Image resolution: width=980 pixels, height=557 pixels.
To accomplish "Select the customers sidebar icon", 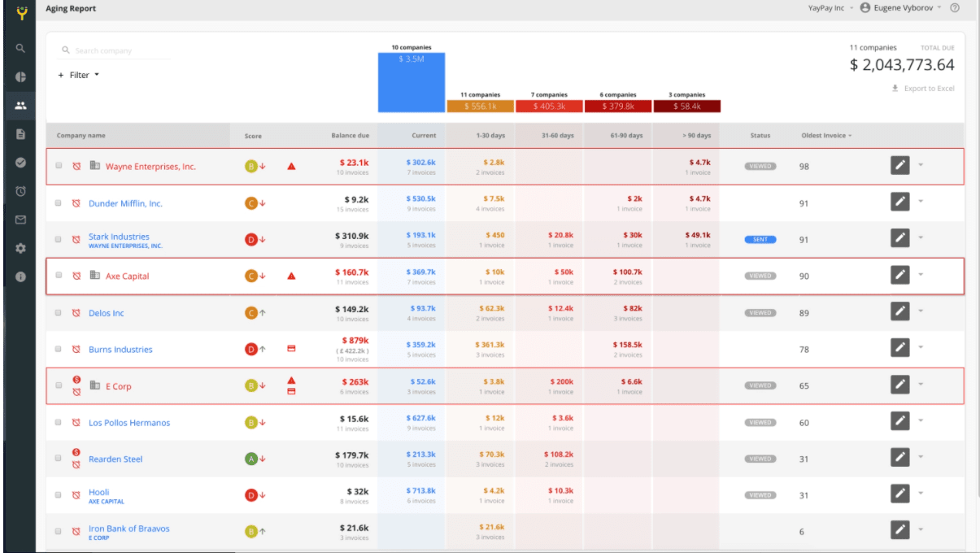I will click(20, 104).
